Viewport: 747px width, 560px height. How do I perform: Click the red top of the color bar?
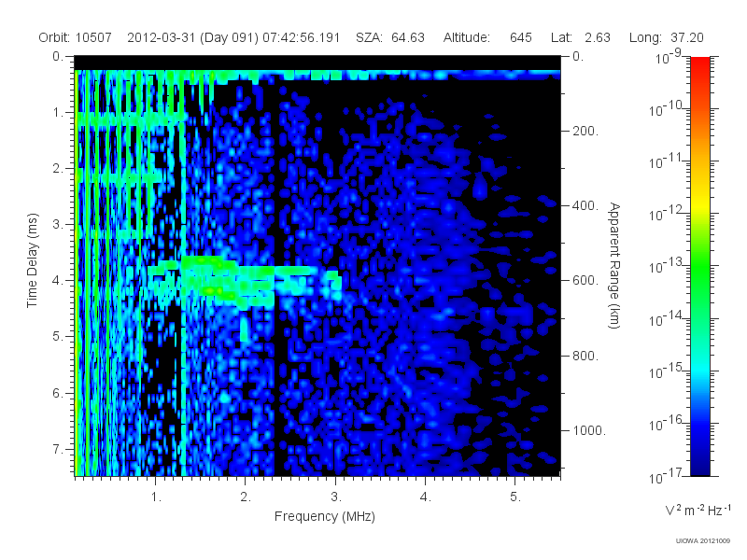click(700, 64)
